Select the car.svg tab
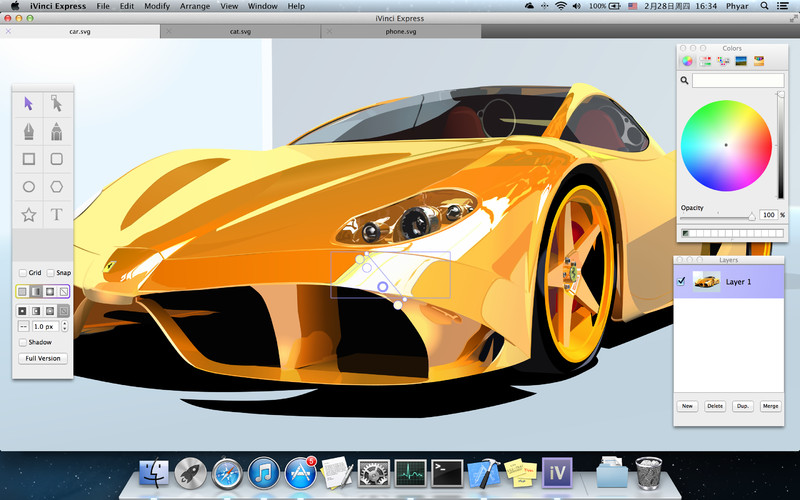 tap(80, 31)
